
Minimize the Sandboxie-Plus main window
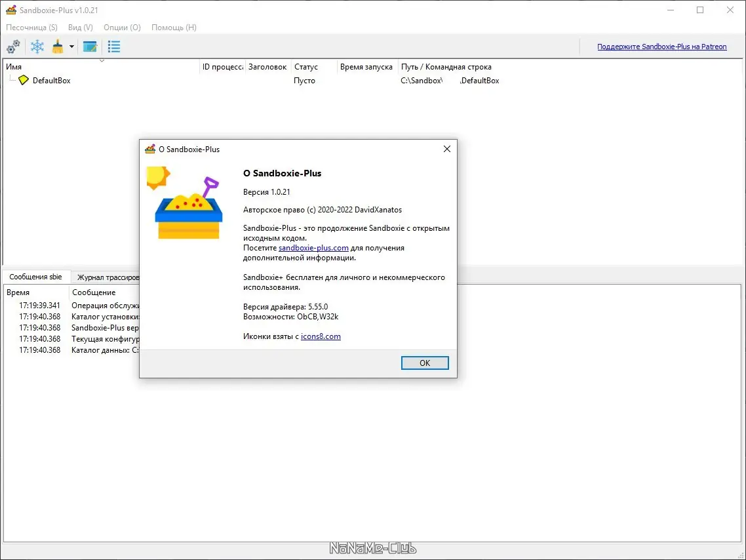click(x=671, y=10)
